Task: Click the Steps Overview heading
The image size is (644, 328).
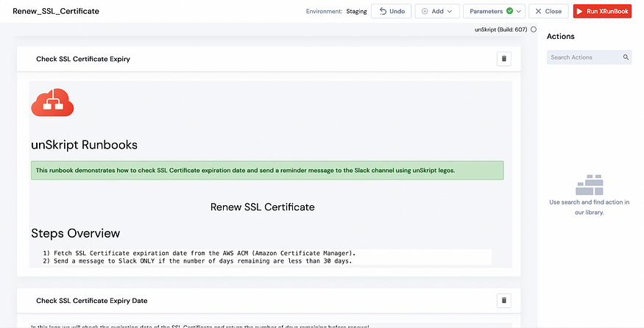Action: [x=76, y=233]
